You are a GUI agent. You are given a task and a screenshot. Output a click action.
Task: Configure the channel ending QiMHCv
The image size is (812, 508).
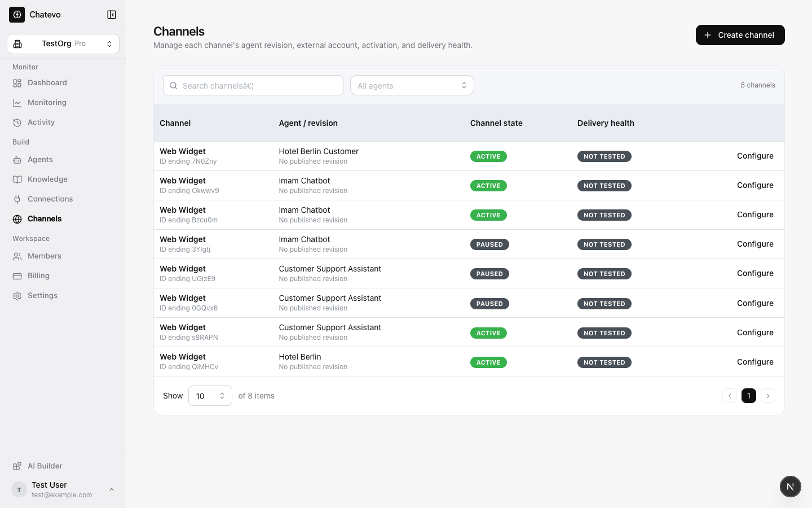point(755,362)
